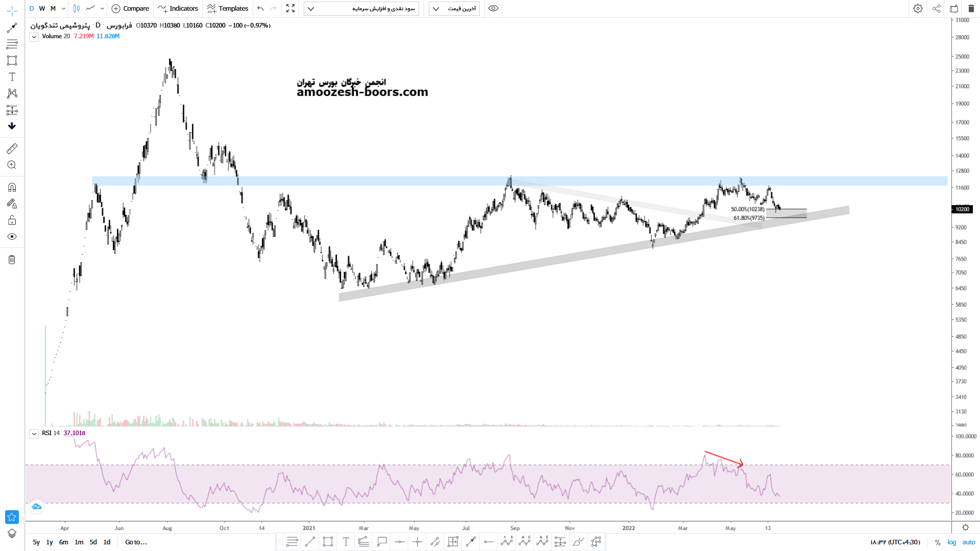The height and width of the screenshot is (551, 980).
Task: Pick the ruler measure tool
Action: (x=12, y=148)
